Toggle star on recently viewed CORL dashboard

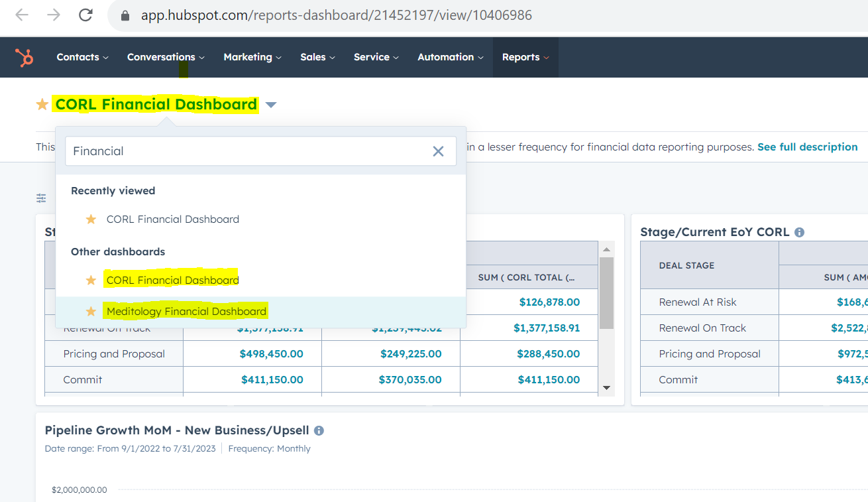coord(91,220)
